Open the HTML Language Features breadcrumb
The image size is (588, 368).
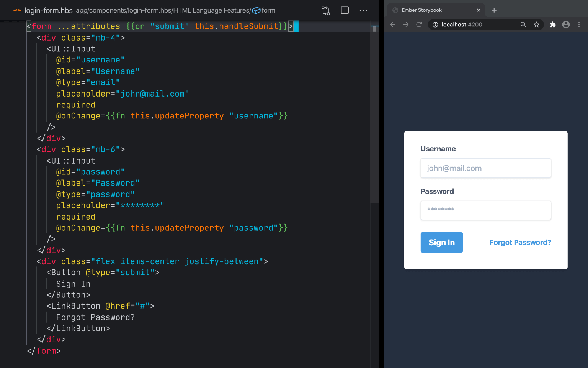(219, 10)
